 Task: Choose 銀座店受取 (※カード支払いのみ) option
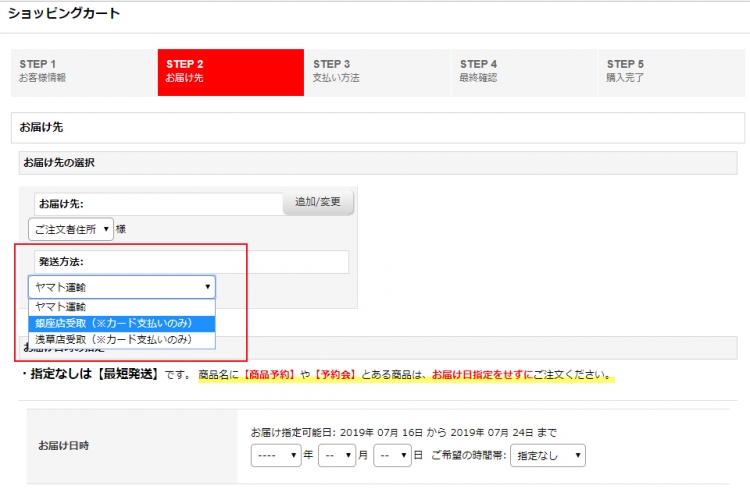[x=122, y=323]
